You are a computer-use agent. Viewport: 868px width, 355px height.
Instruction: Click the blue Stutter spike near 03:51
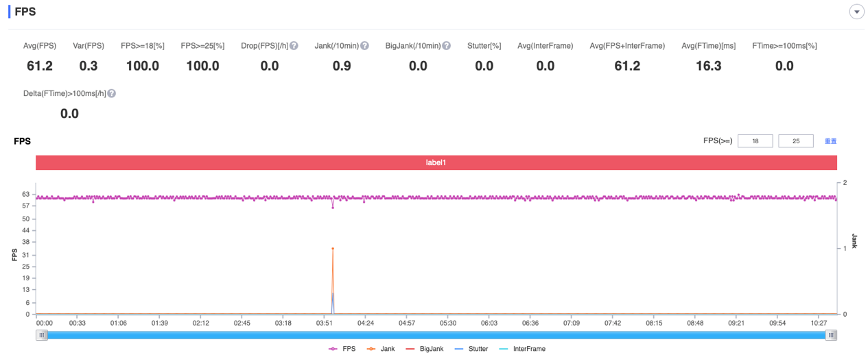333,295
